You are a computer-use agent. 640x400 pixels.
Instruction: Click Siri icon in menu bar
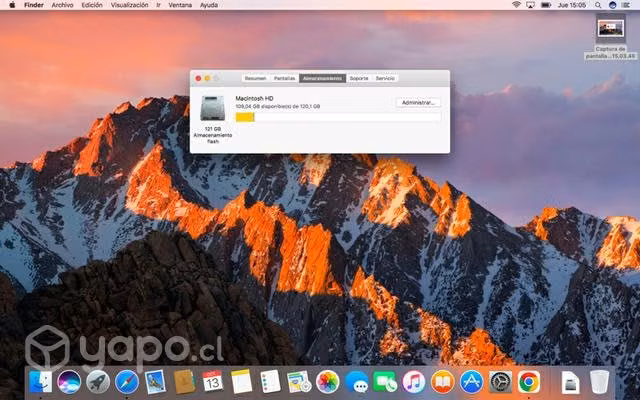click(x=612, y=5)
